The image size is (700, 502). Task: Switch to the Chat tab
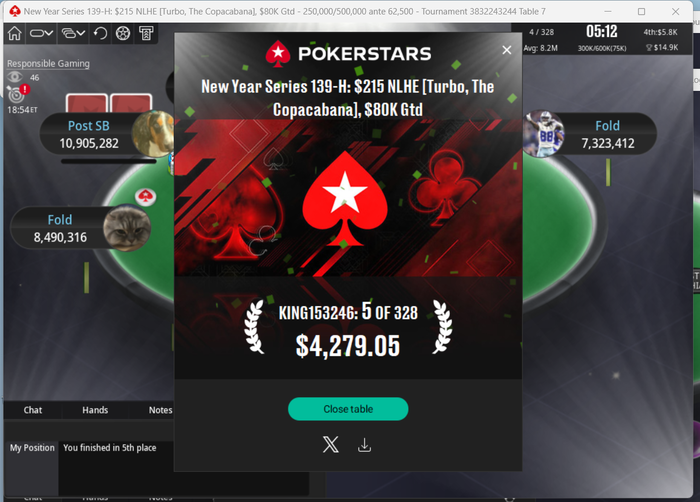(x=33, y=410)
